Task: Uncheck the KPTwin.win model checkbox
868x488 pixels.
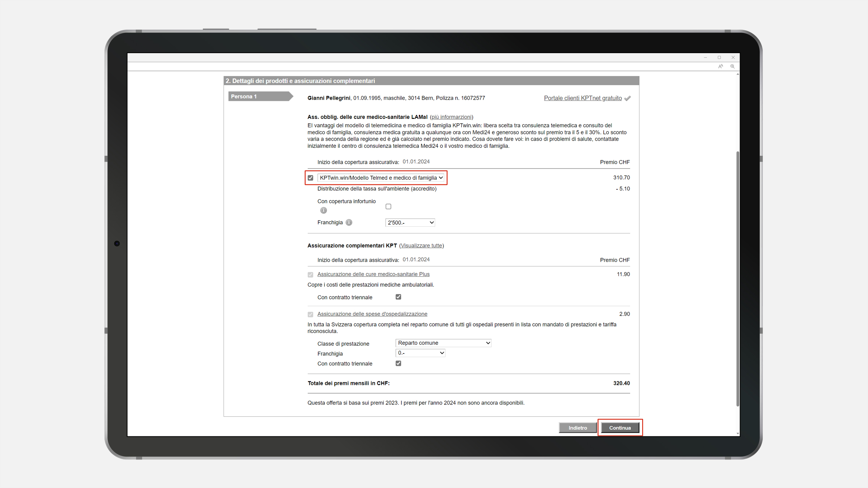Action: tap(310, 178)
